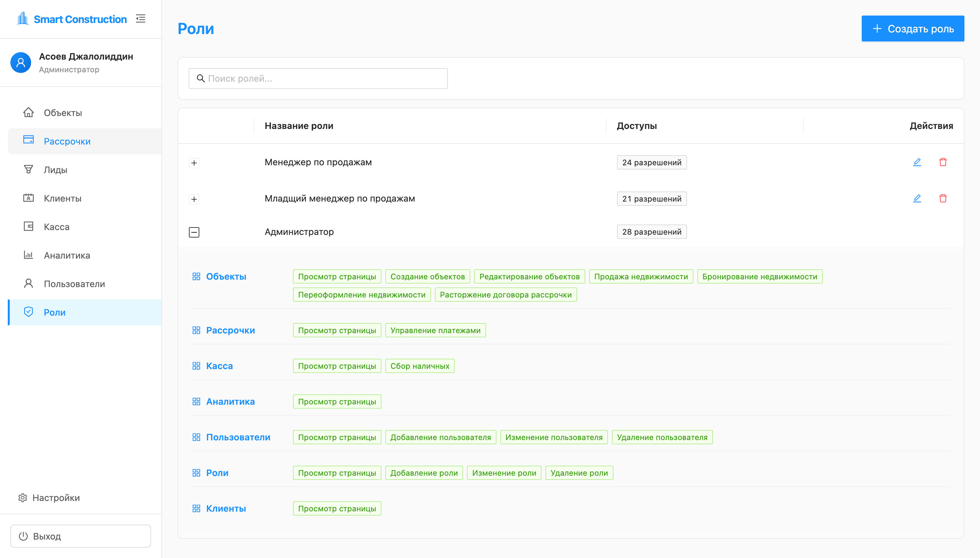Viewport: 980px width, 558px height.
Task: Click the power icon in the Выход button
Action: pos(23,536)
